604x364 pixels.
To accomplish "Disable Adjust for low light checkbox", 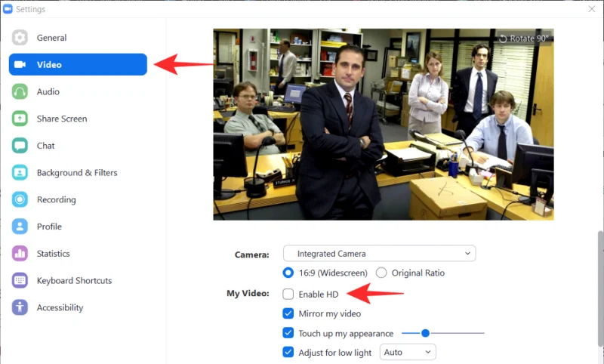I will click(288, 352).
